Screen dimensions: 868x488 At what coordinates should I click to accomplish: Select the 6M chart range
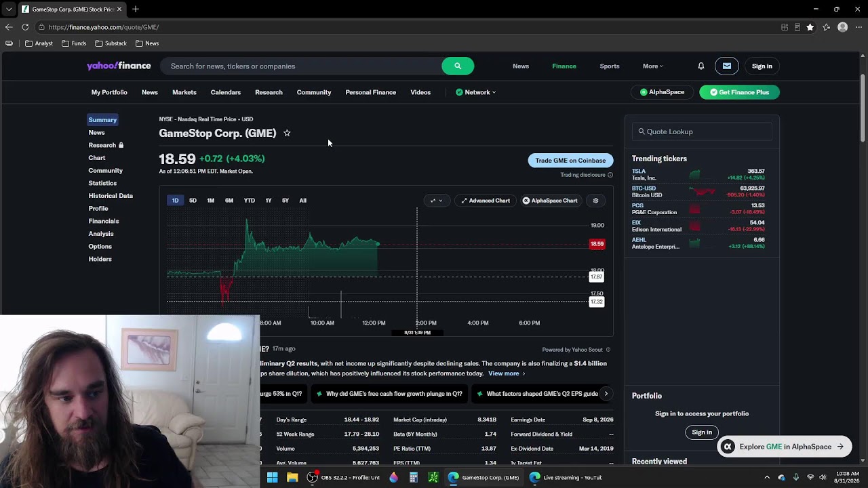pyautogui.click(x=229, y=201)
